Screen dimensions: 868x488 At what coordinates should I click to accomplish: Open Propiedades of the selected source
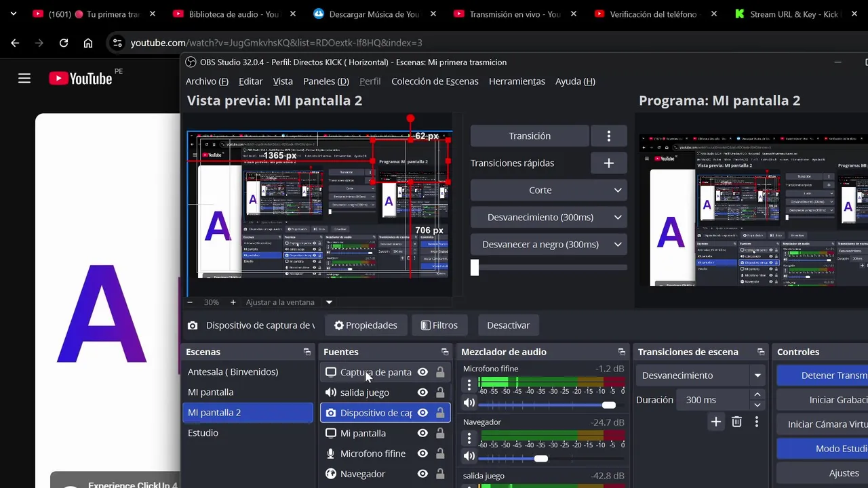(366, 325)
